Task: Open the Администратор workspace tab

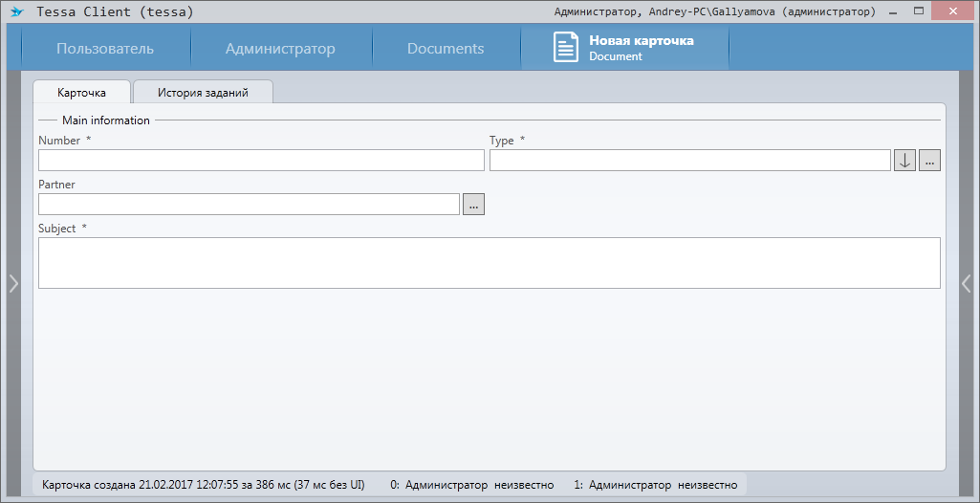Action: click(280, 49)
